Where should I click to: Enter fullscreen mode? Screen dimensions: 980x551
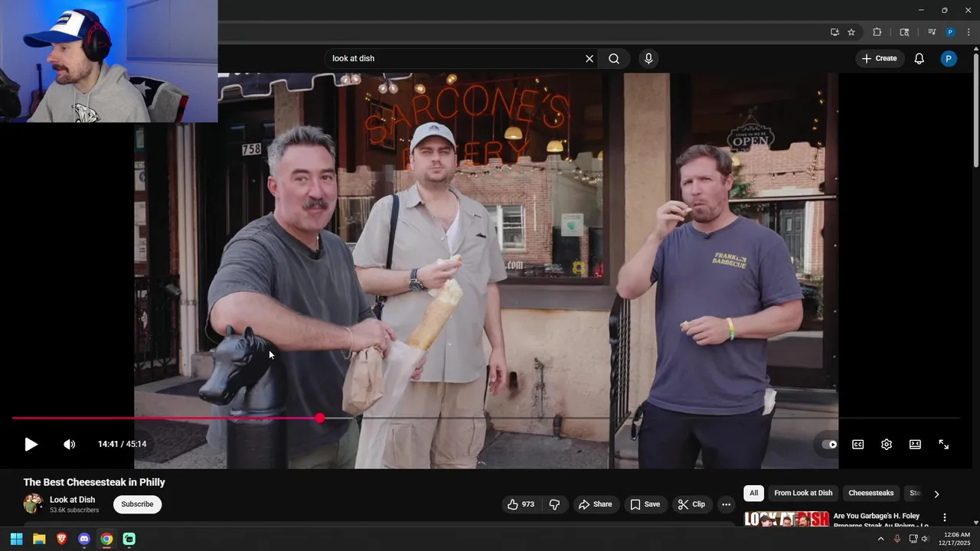(x=944, y=444)
